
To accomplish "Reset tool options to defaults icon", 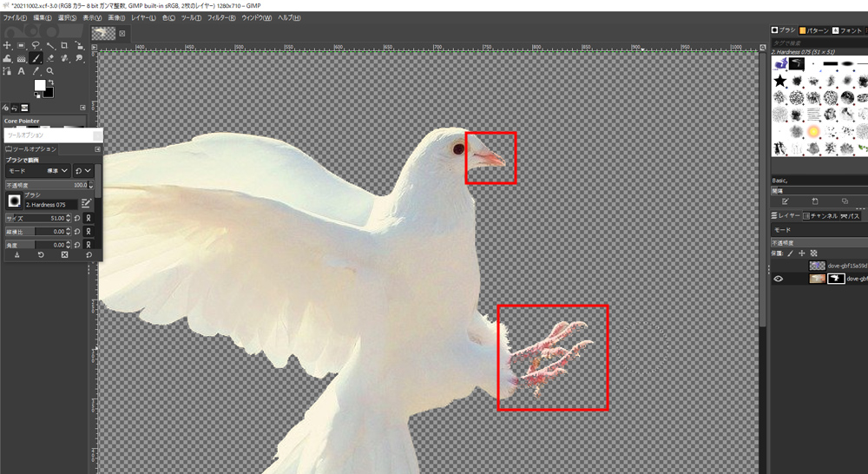I will click(89, 254).
